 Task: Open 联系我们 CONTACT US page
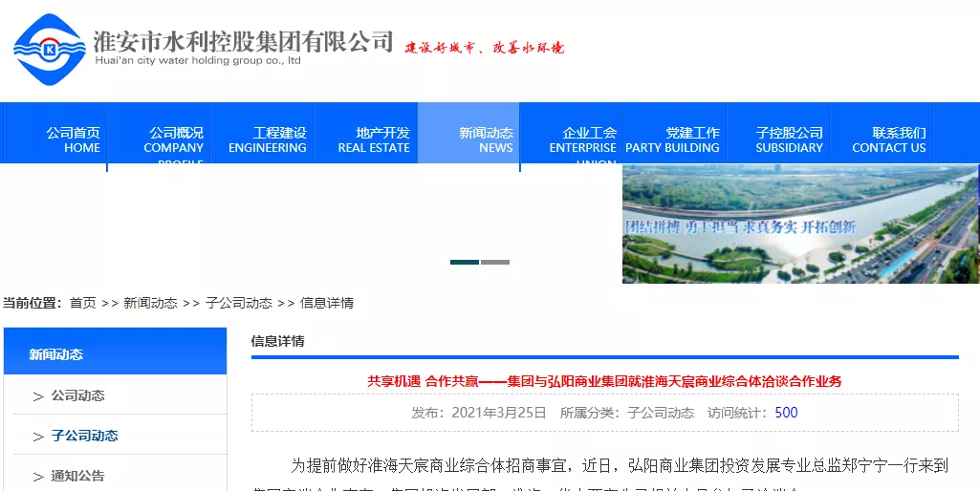coord(889,139)
